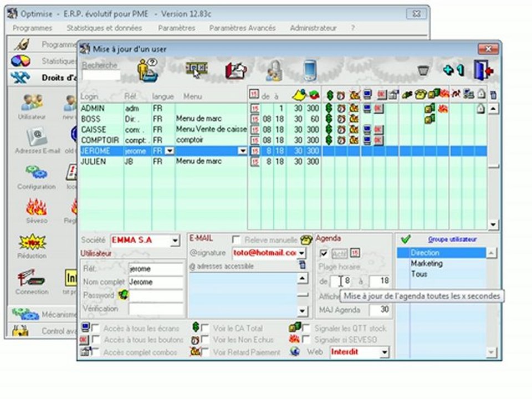Viewport: 532px width, 399px height.
Task: Open the Web Interdit dropdown
Action: tap(384, 352)
